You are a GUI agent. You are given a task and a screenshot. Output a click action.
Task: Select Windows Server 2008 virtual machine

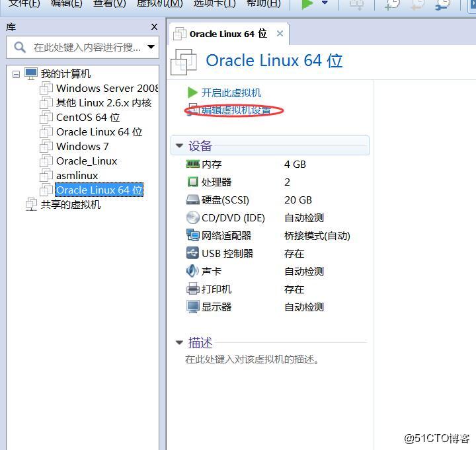(107, 89)
